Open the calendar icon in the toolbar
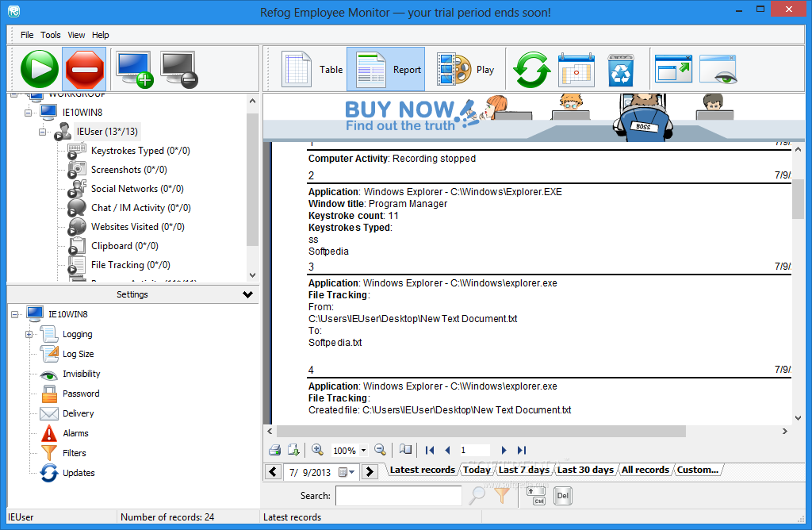Screen dimensions: 812x530 pyautogui.click(x=576, y=69)
